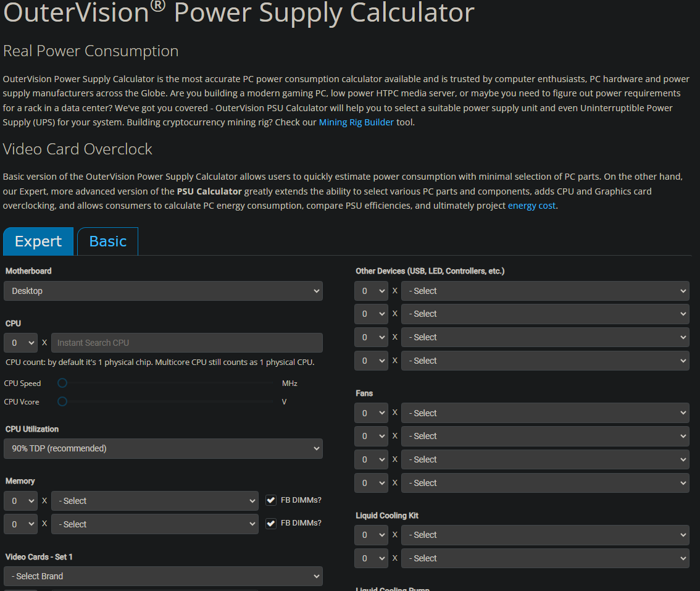Open the second Liquid Cooling Kit quantity dropdown

tap(371, 558)
